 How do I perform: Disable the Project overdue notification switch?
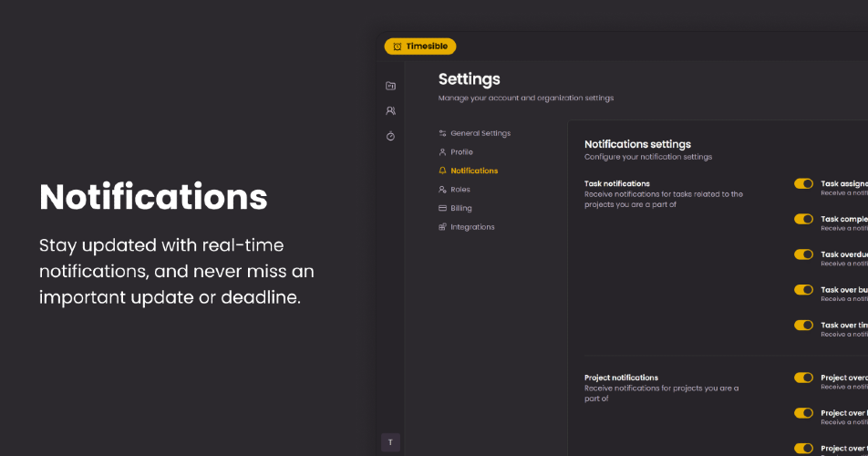(804, 378)
